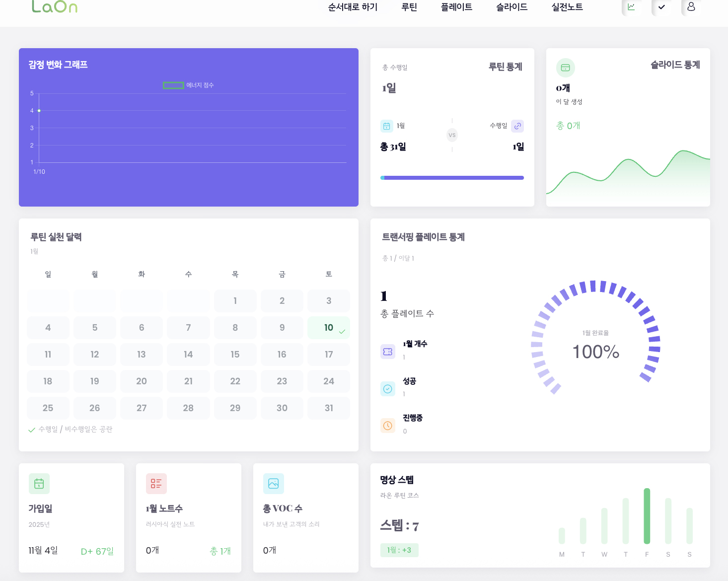Click the 루틴 통계 progress bar
Viewport: 728px width, 581px height.
(x=452, y=178)
